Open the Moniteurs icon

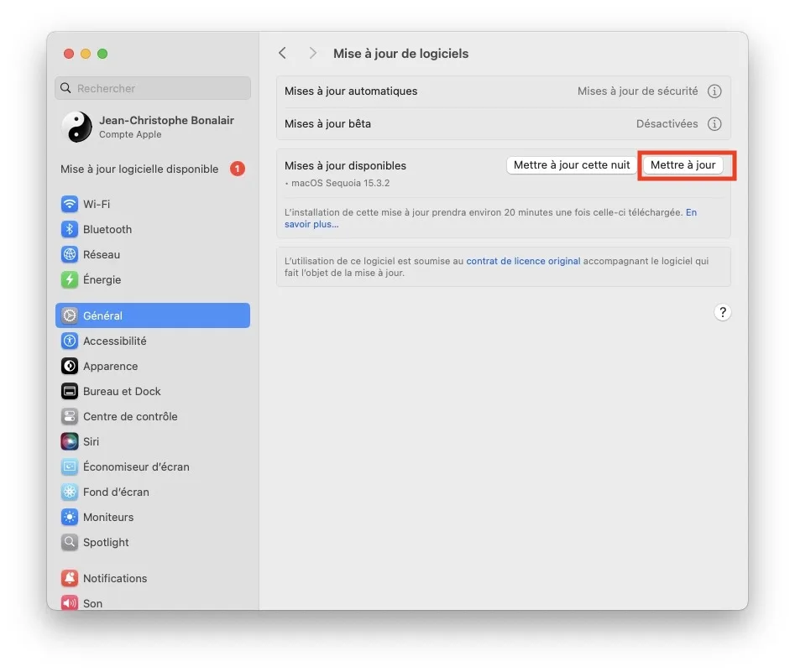[70, 517]
